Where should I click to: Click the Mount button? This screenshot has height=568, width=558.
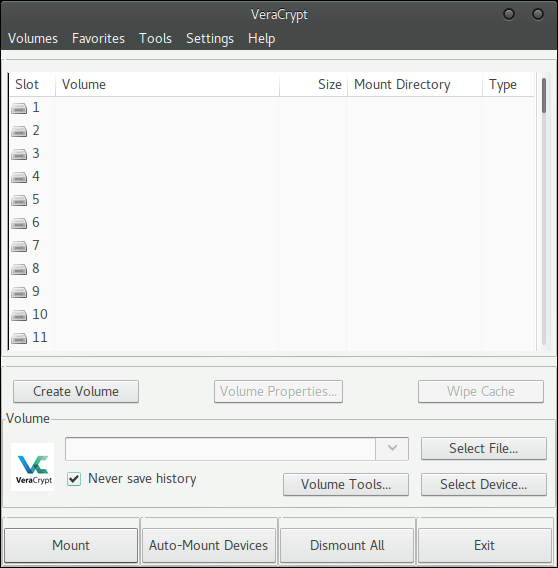point(71,545)
